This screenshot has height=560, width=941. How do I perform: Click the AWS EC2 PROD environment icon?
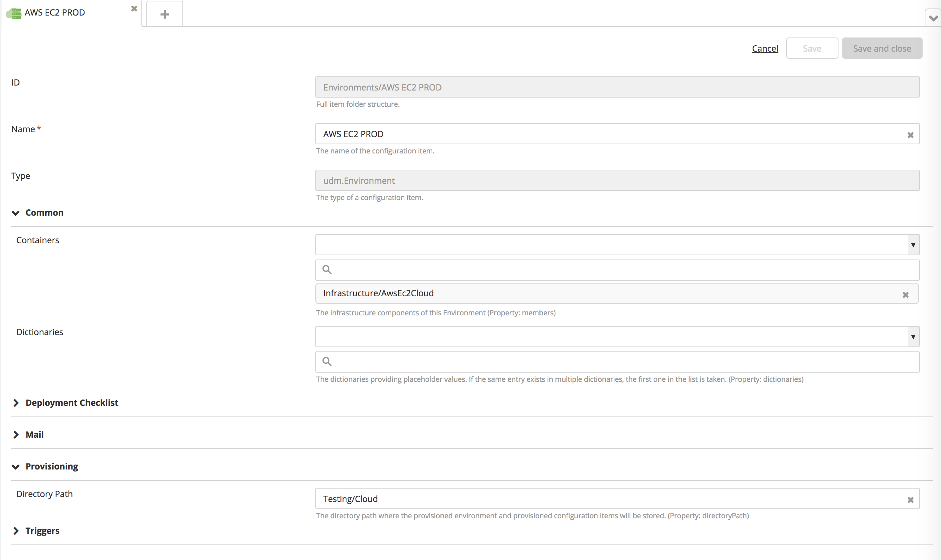pos(14,13)
